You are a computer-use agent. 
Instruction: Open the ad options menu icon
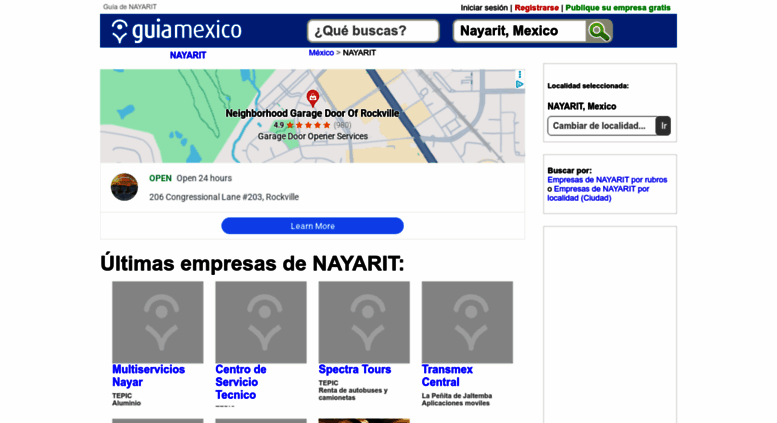pos(519,74)
